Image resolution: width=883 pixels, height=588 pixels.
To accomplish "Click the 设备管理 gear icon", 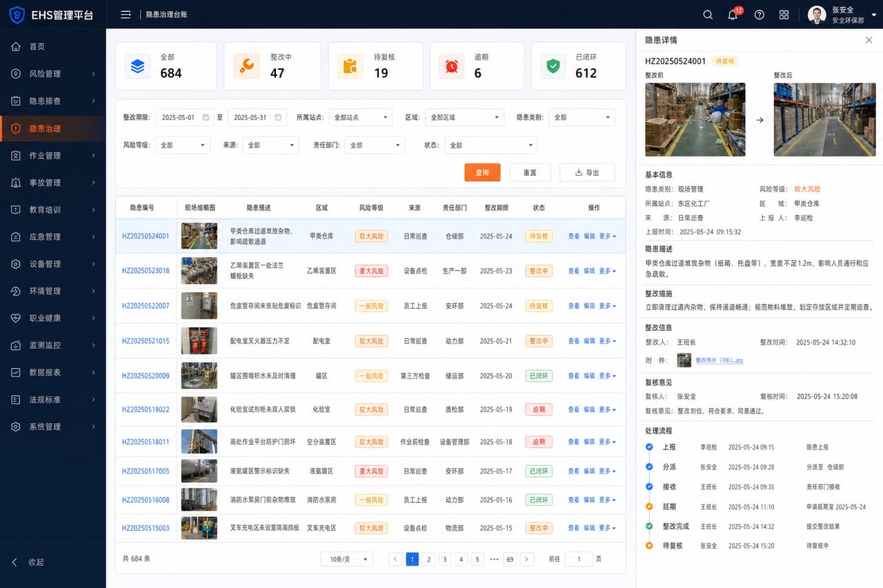I will (16, 264).
